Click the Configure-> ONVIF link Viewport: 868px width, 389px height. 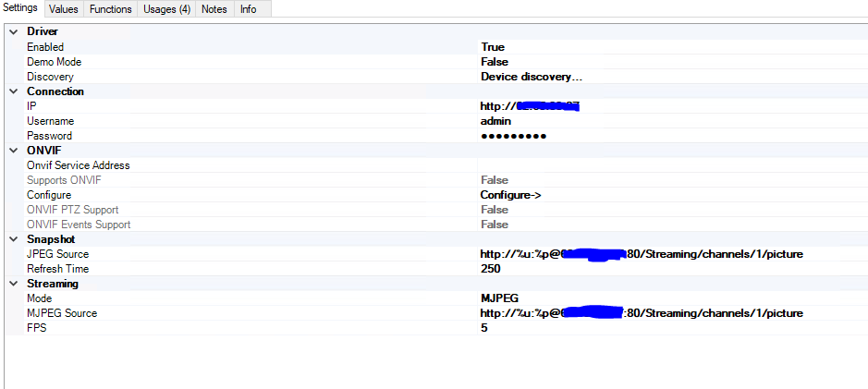pyautogui.click(x=510, y=195)
